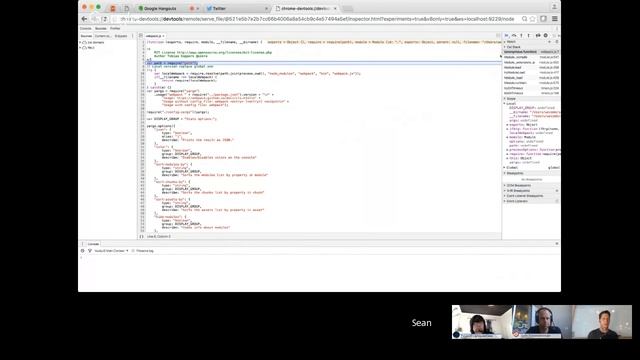Select the (anonymous function) call stack frame
The image size is (640, 360).
(x=531, y=52)
